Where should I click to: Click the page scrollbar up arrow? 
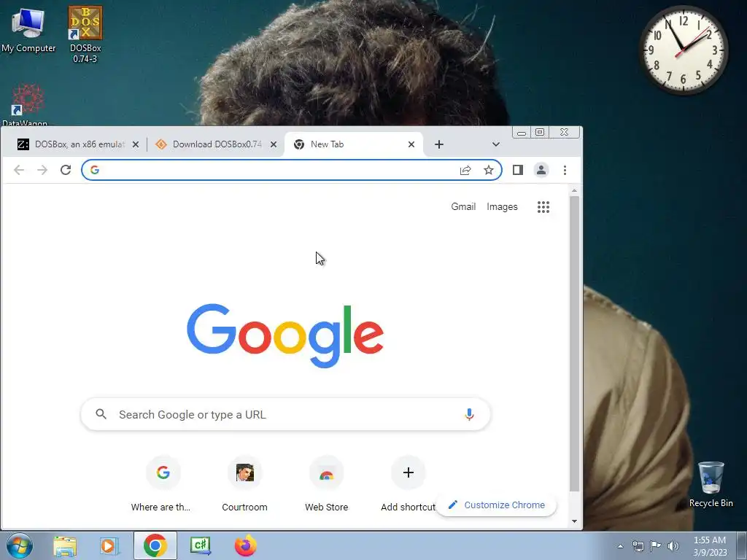[575, 190]
